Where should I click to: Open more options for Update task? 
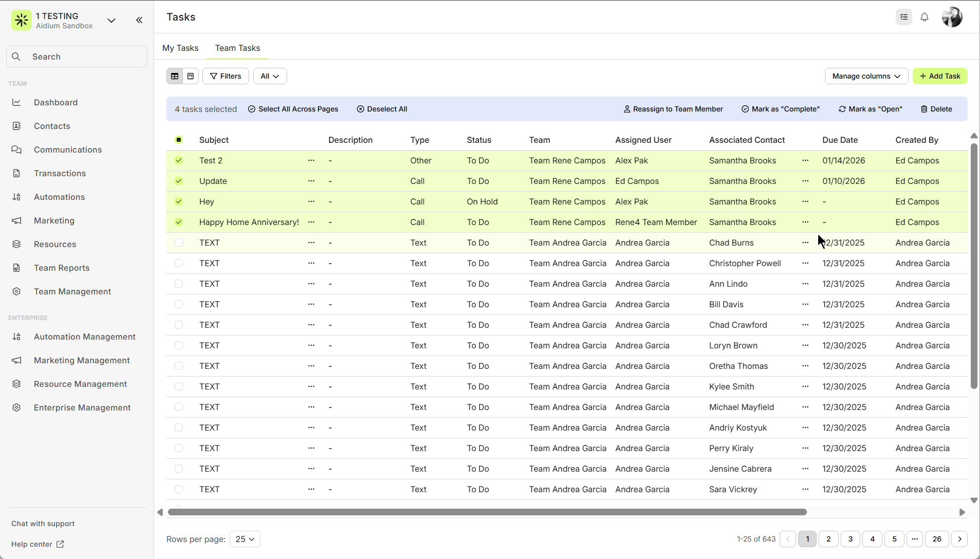pos(311,181)
